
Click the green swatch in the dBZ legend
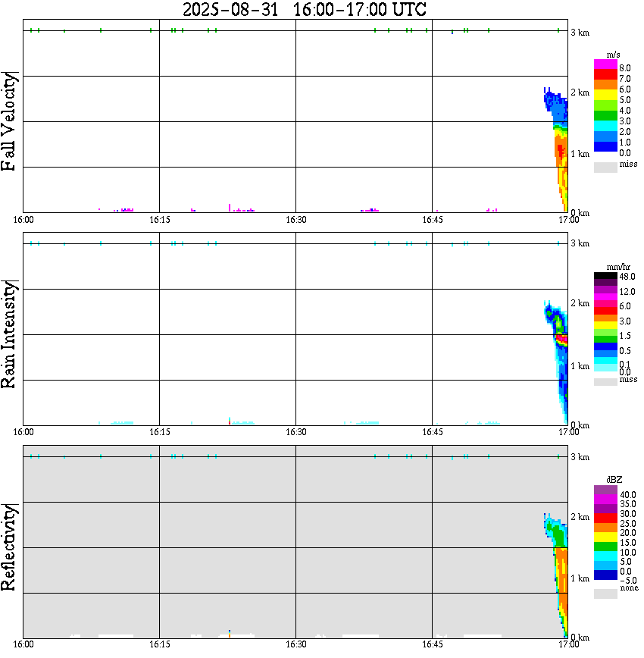(605, 547)
